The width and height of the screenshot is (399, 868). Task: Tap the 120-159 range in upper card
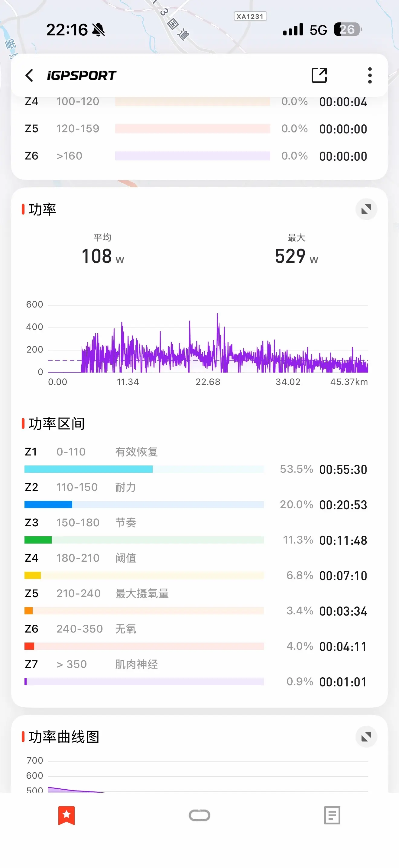78,128
